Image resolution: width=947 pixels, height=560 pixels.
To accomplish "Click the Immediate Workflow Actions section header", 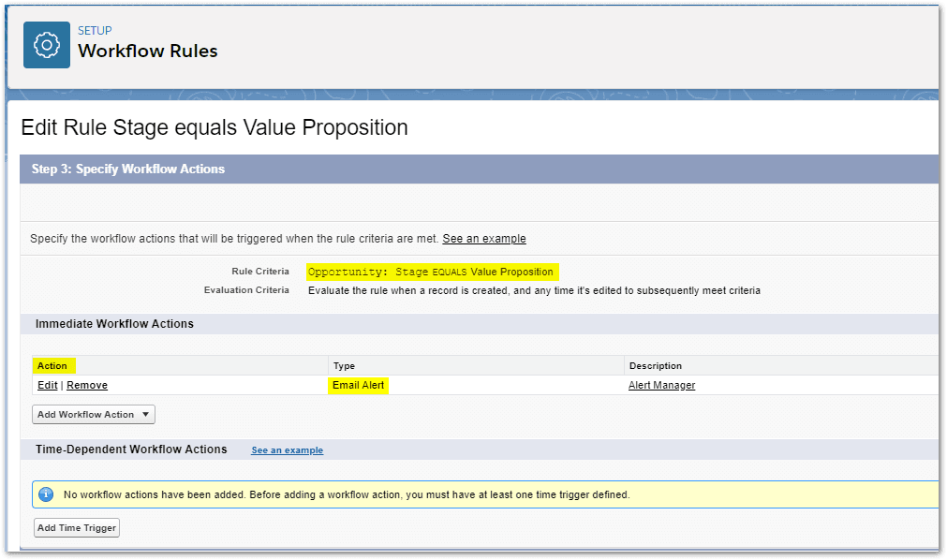I will click(x=114, y=324).
